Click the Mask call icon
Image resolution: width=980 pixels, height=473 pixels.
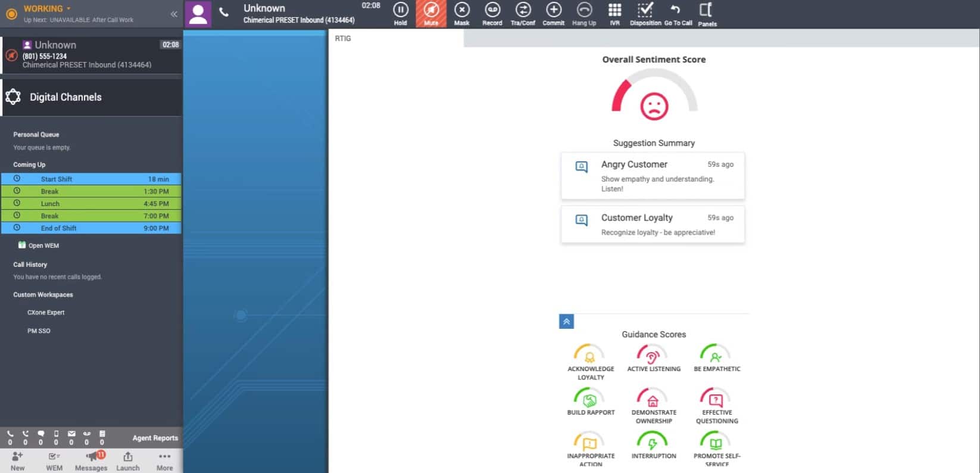click(x=461, y=13)
